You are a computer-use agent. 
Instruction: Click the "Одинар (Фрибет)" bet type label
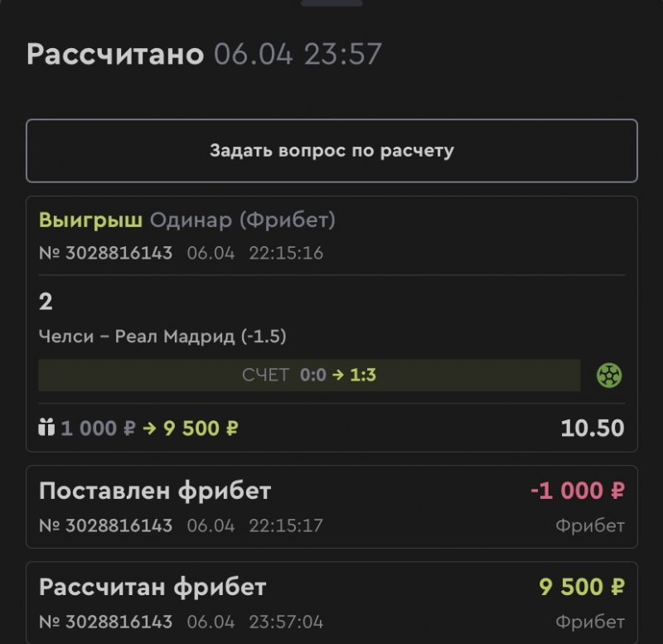(x=242, y=220)
